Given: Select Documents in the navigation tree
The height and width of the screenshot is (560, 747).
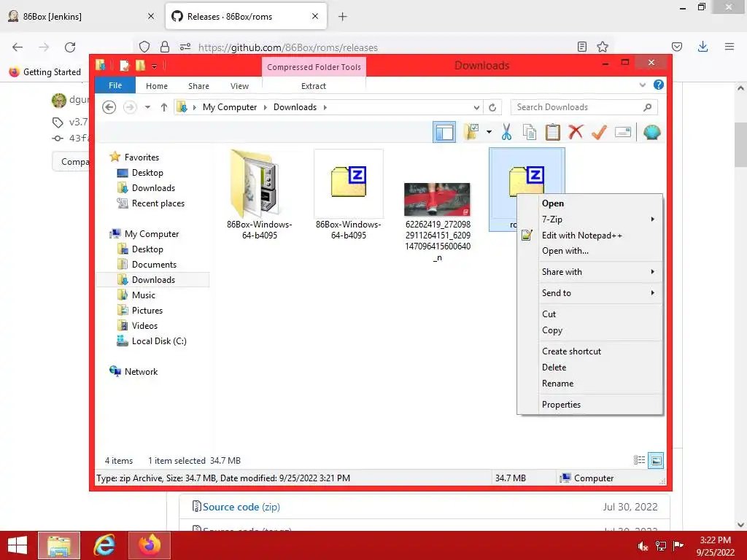Looking at the screenshot, I should pyautogui.click(x=154, y=265).
